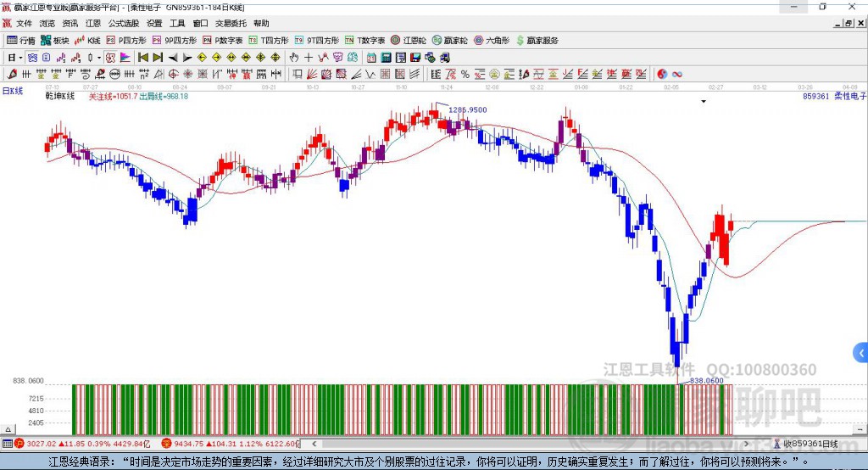The width and height of the screenshot is (868, 470).
Task: Click the 沪 index status entry 3027.02
Action: 83,444
